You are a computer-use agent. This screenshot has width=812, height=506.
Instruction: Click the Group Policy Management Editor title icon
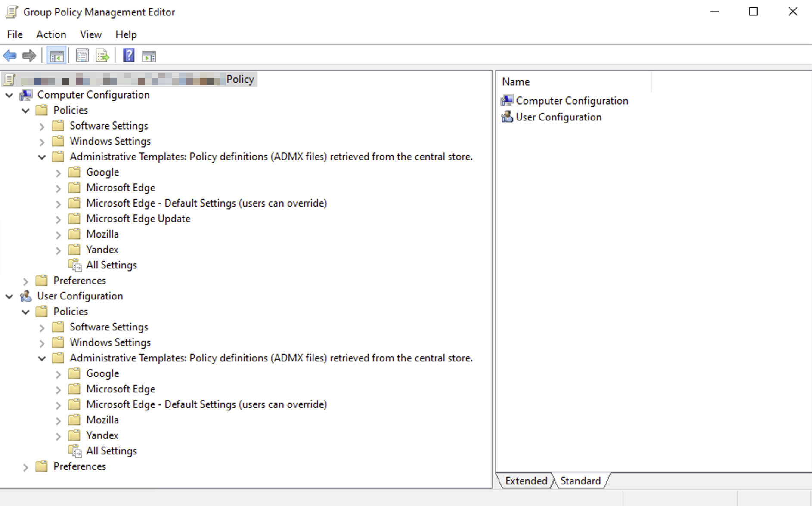click(x=12, y=12)
